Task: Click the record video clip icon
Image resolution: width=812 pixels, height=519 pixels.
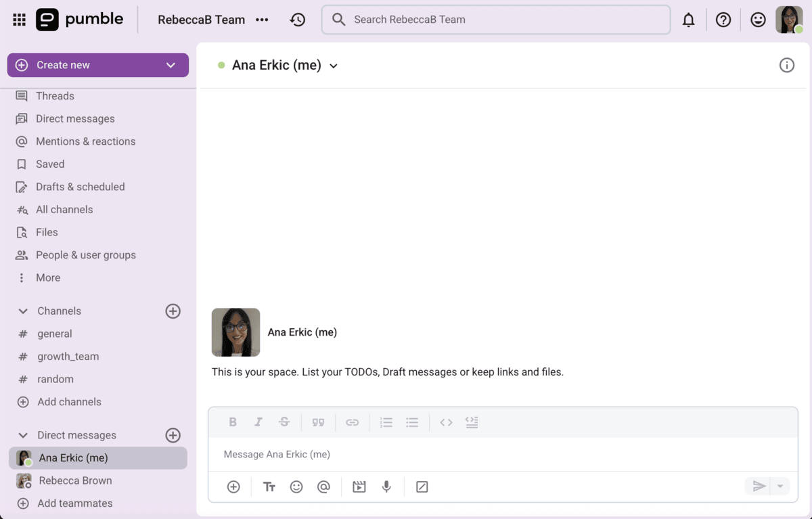Action: coord(359,487)
